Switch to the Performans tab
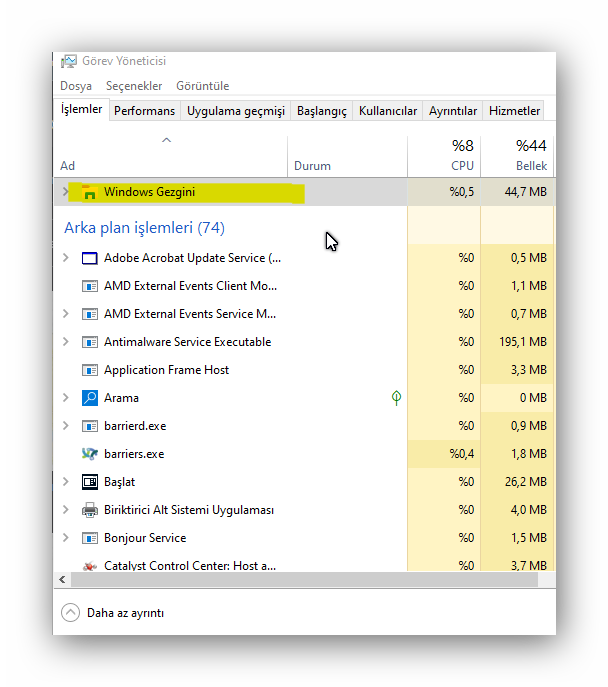The image size is (608, 687). 145,111
